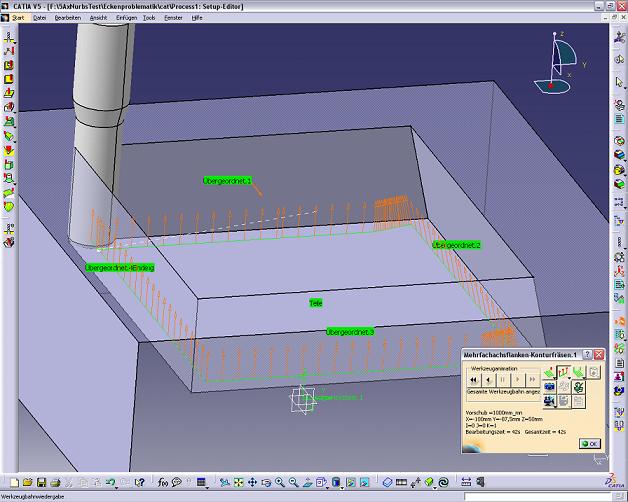The width and height of the screenshot is (628, 502).
Task: Click the Fly mode icon
Action: 225,482
